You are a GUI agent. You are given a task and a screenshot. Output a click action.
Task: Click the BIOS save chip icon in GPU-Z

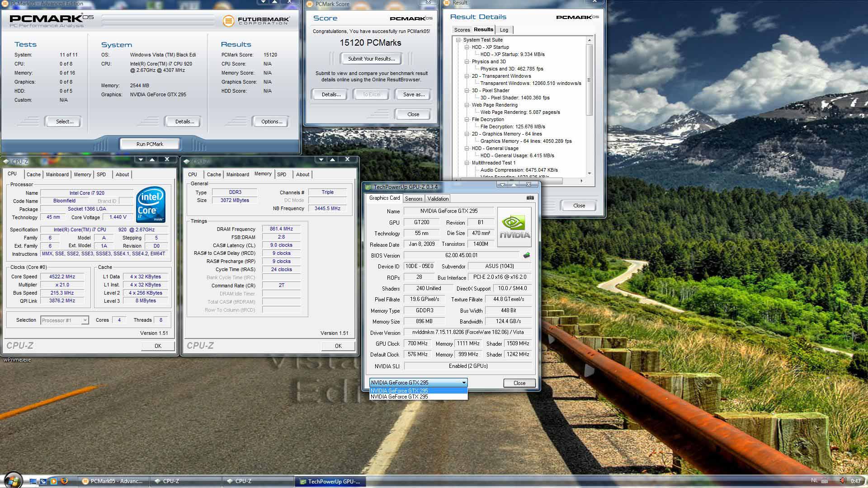tap(526, 255)
